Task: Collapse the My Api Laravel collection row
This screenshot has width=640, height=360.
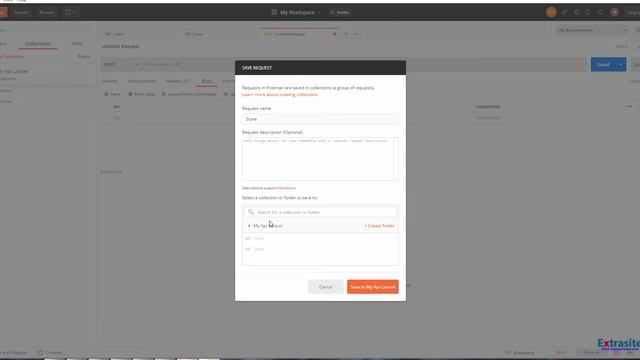Action: (x=320, y=226)
